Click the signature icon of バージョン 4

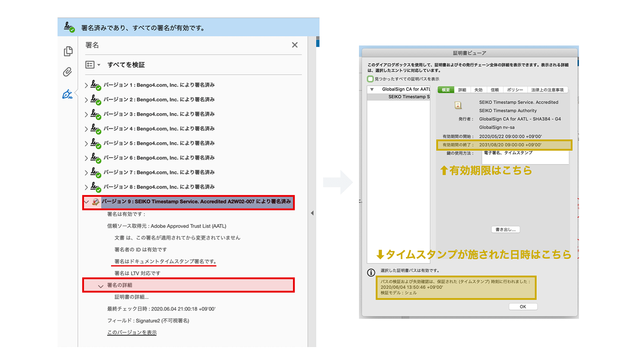coord(96,128)
